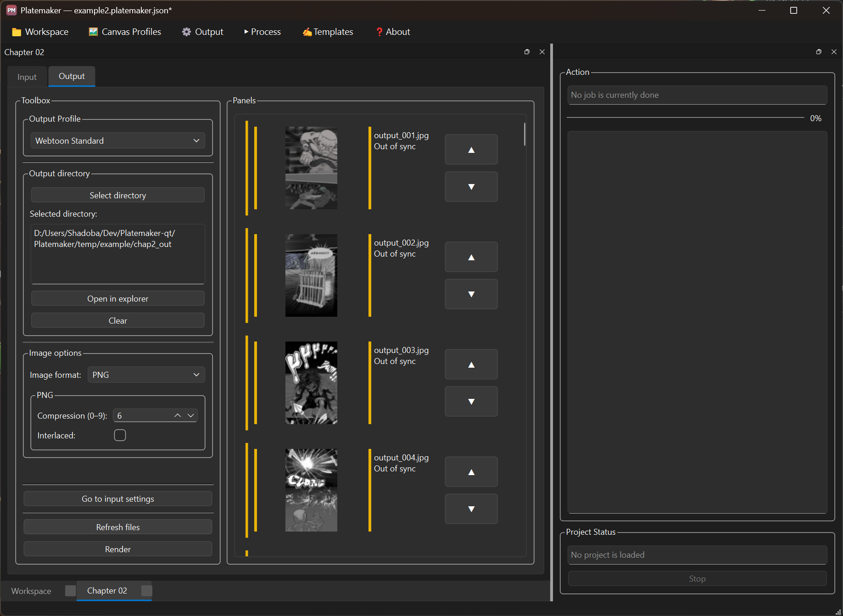
Task: Close the Chapter 02 dock panel
Action: coord(542,52)
